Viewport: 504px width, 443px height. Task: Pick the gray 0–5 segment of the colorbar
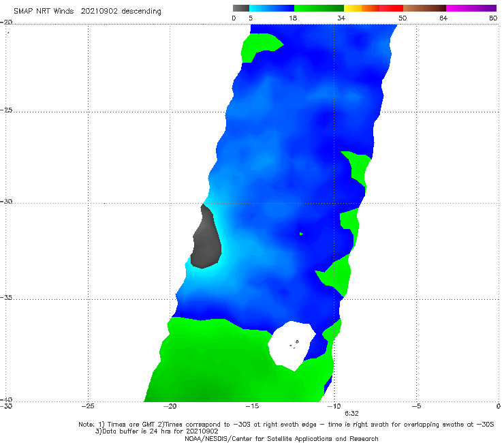pyautogui.click(x=241, y=8)
